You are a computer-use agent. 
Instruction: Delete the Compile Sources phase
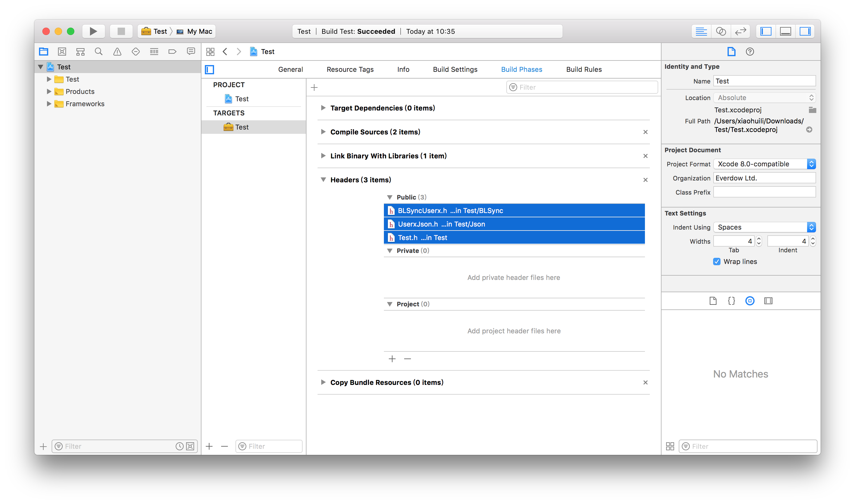coord(645,132)
